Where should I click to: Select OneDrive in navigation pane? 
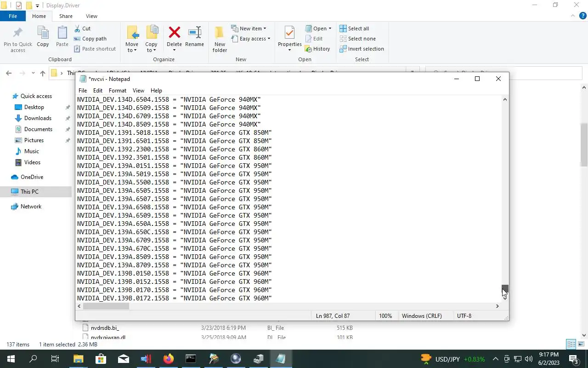point(32,177)
